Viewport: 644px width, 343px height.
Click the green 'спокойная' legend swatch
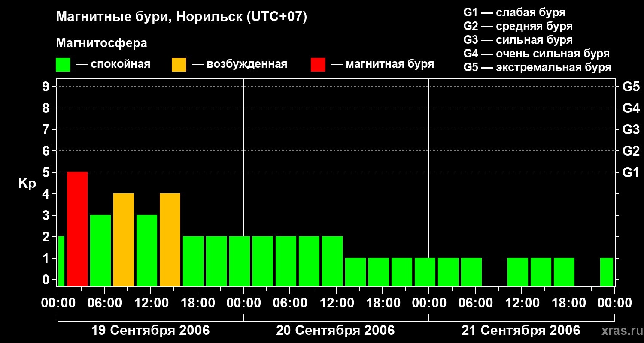pos(63,65)
